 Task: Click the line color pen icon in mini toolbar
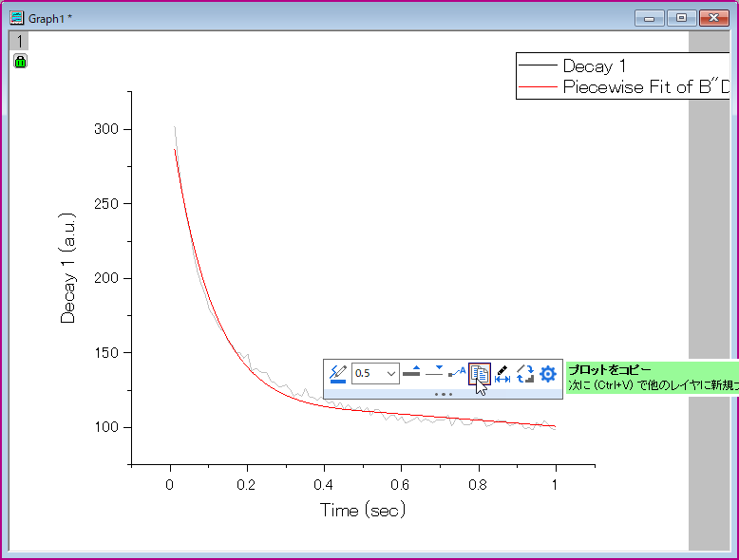tap(337, 373)
